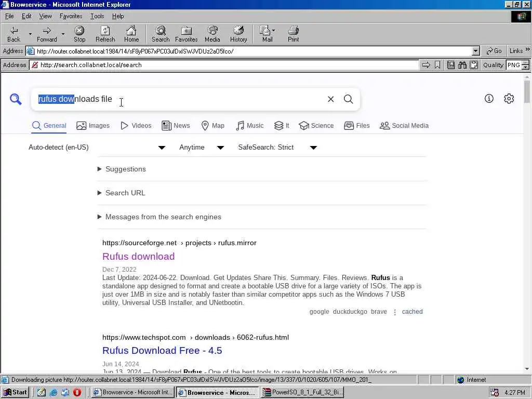
Task: Launch Opera quick launch icon
Action: coord(77,392)
